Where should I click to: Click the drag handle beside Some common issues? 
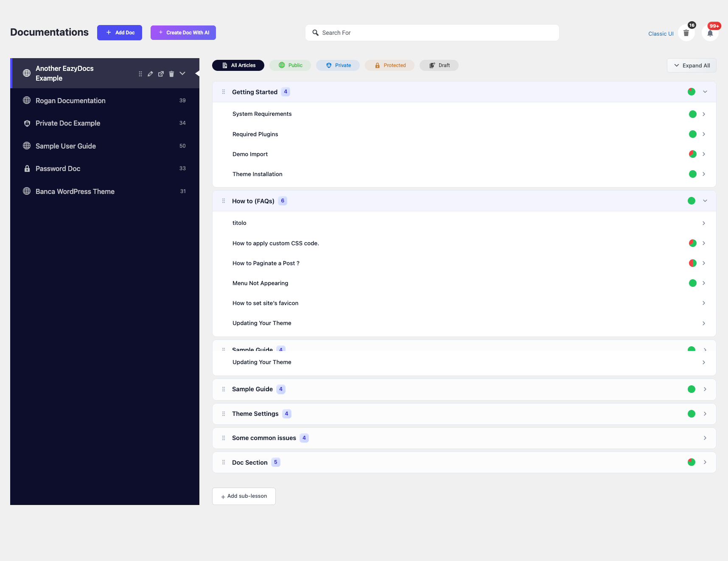tap(224, 438)
